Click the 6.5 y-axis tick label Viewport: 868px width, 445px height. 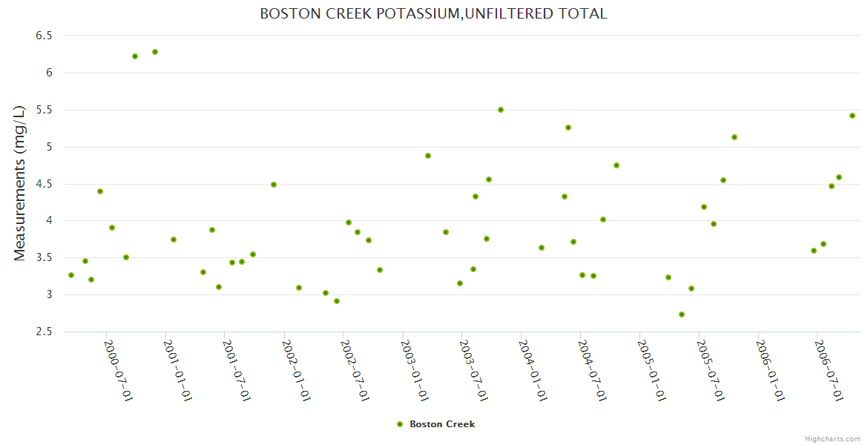(x=44, y=36)
